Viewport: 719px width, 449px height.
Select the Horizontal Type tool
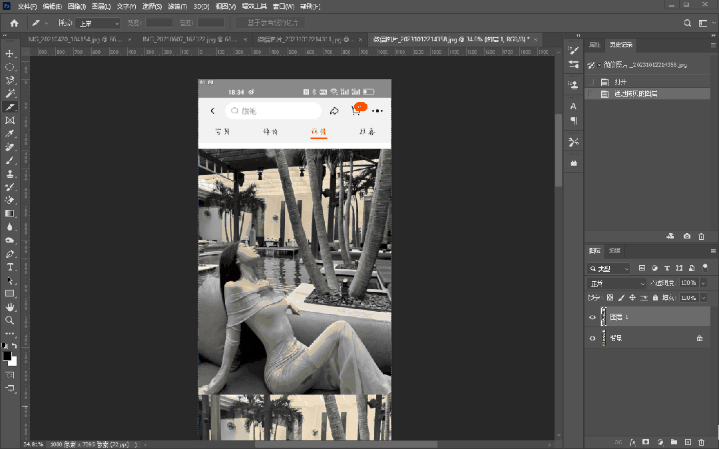[x=10, y=267]
